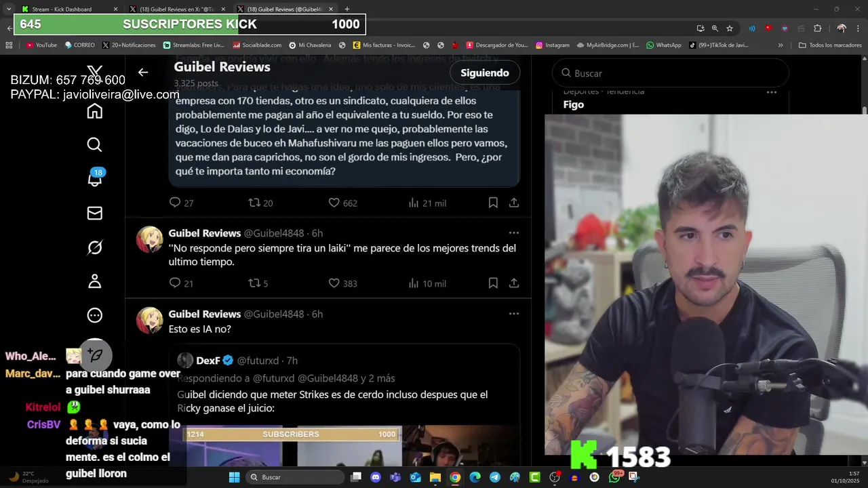Switch to the Stream - Kick Dashboard tab
The image size is (868, 488).
click(68, 9)
